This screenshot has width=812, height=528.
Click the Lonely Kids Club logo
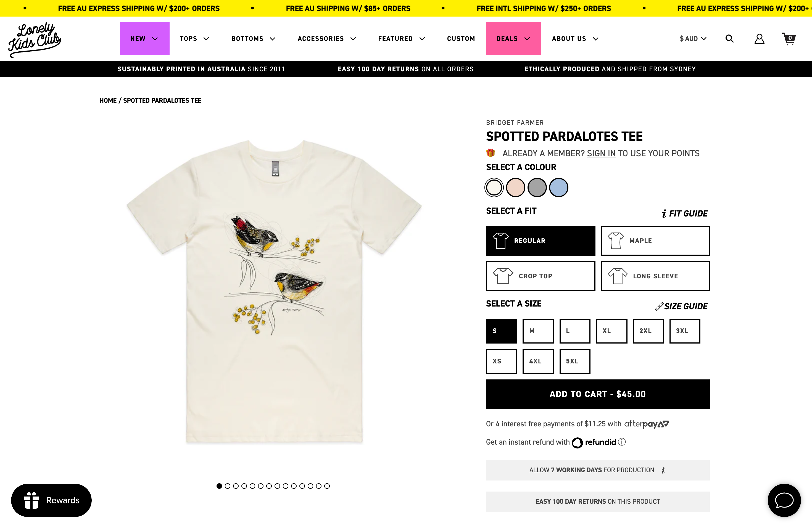pyautogui.click(x=35, y=39)
